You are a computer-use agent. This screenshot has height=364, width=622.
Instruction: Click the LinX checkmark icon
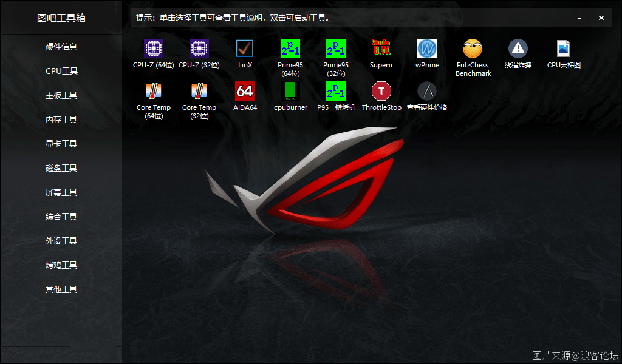[x=245, y=49]
